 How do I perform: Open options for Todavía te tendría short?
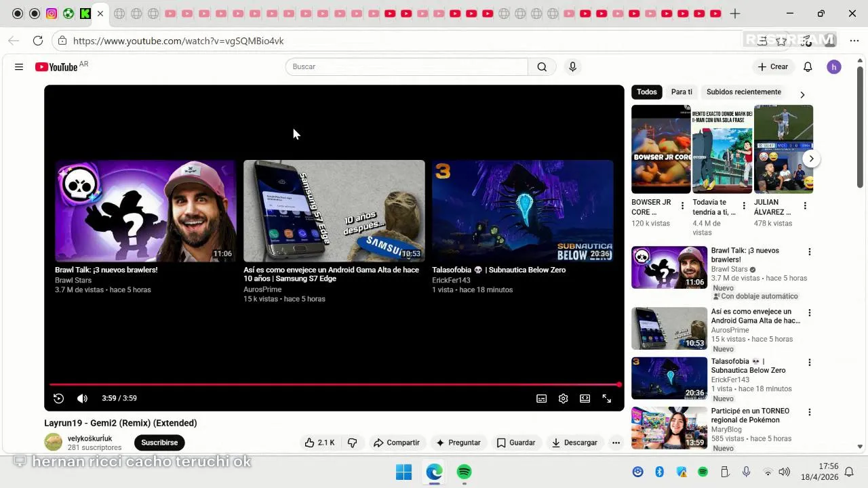pos(744,205)
